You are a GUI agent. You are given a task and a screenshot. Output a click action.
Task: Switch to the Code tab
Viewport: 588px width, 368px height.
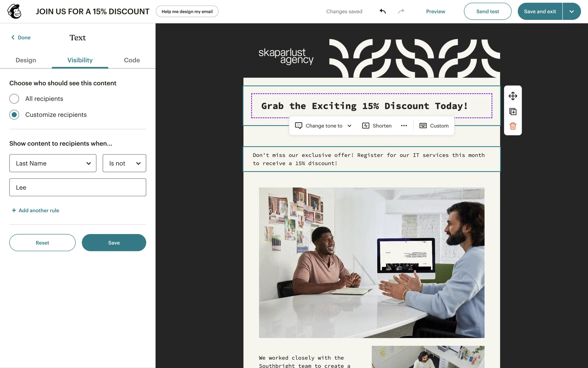click(x=132, y=60)
